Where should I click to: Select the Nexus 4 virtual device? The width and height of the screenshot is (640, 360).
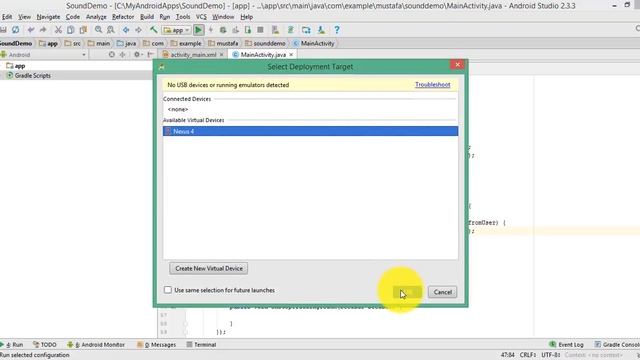(x=310, y=131)
